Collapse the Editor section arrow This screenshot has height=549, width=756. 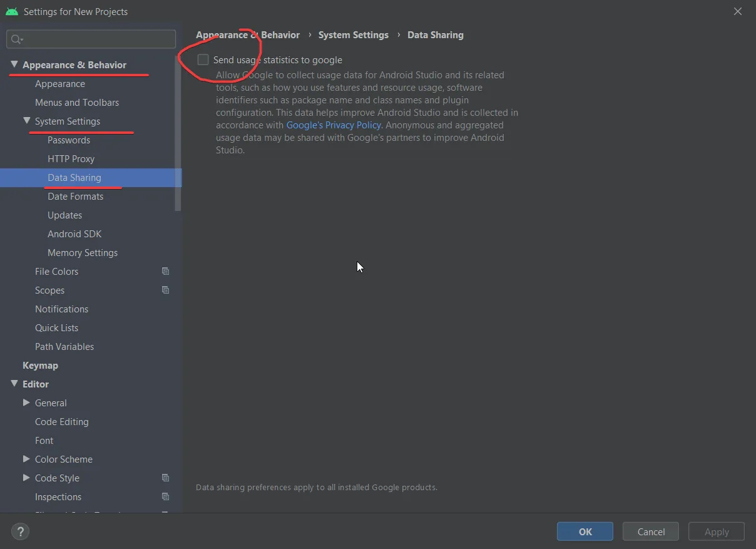(14, 384)
